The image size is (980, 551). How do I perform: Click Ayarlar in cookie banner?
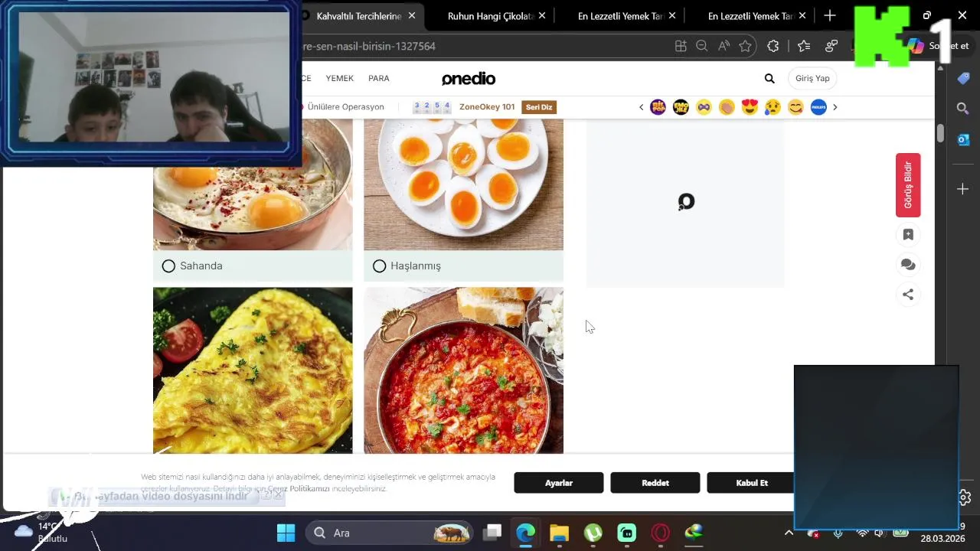coord(559,483)
